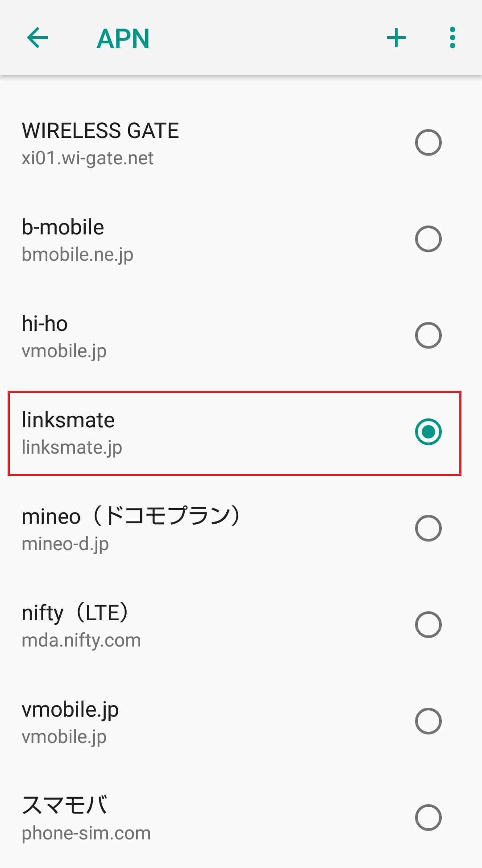The height and width of the screenshot is (868, 482).
Task: Open the overflow menu with three dots
Action: click(452, 38)
